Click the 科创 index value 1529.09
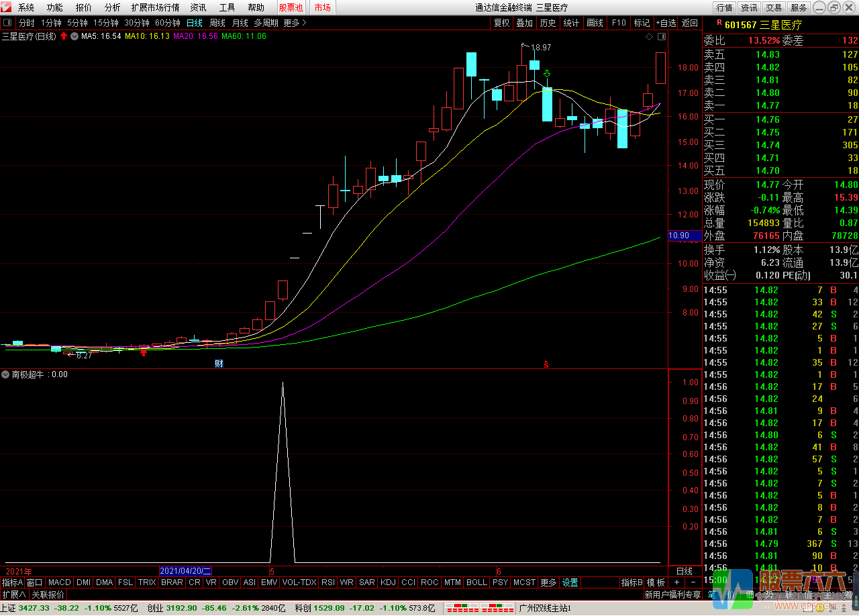The height and width of the screenshot is (616, 859). point(328,609)
